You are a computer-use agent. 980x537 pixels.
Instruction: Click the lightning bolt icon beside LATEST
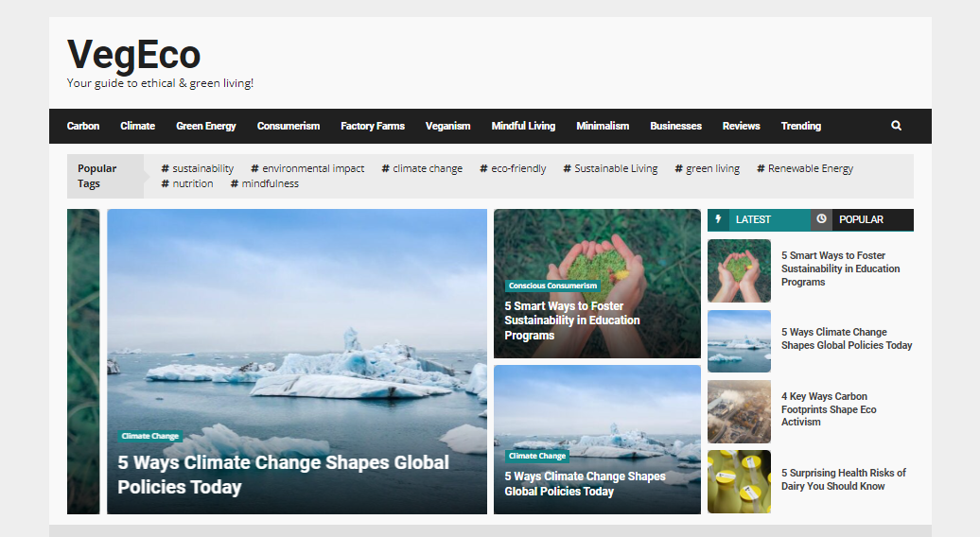coord(718,219)
